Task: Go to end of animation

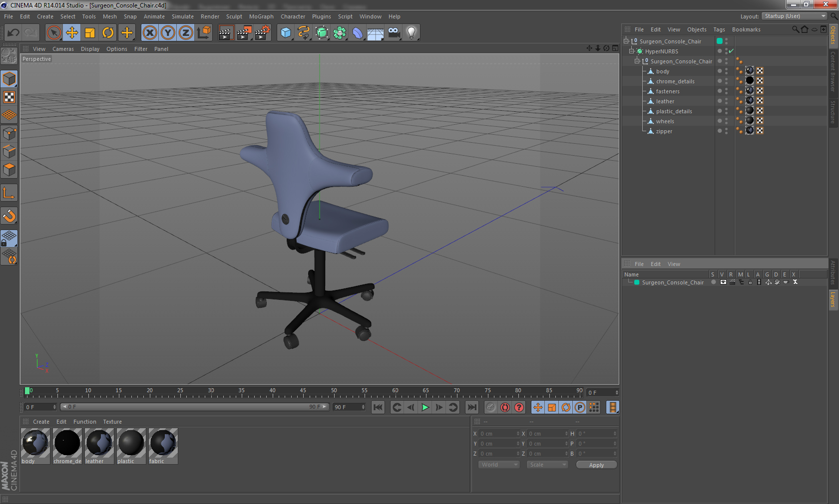Action: pyautogui.click(x=472, y=407)
